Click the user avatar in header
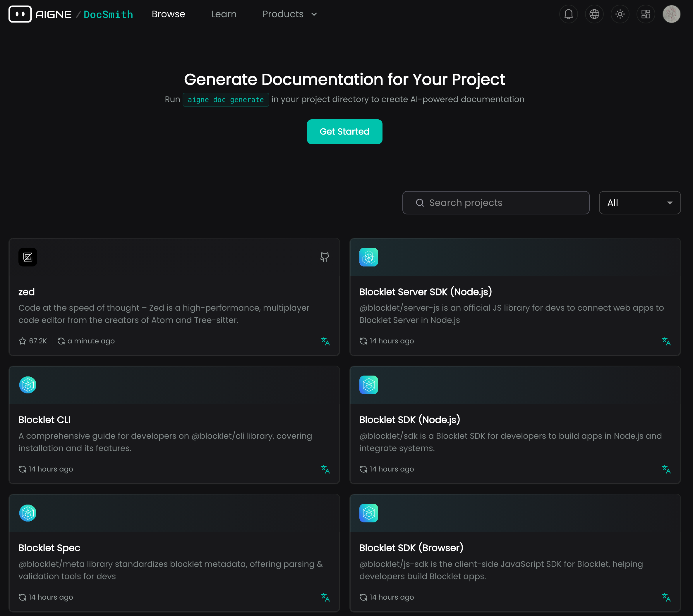 [x=671, y=14]
